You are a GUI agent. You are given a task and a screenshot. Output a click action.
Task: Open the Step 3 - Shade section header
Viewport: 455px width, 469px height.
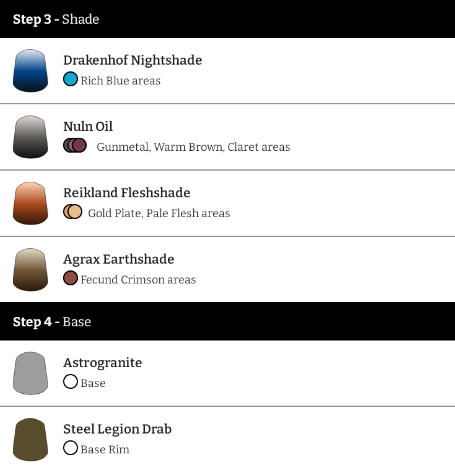click(x=227, y=19)
